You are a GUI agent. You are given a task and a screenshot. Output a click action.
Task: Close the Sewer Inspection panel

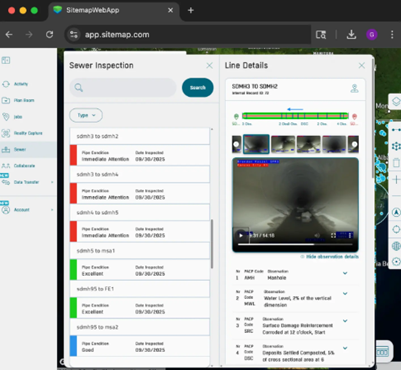(x=209, y=66)
